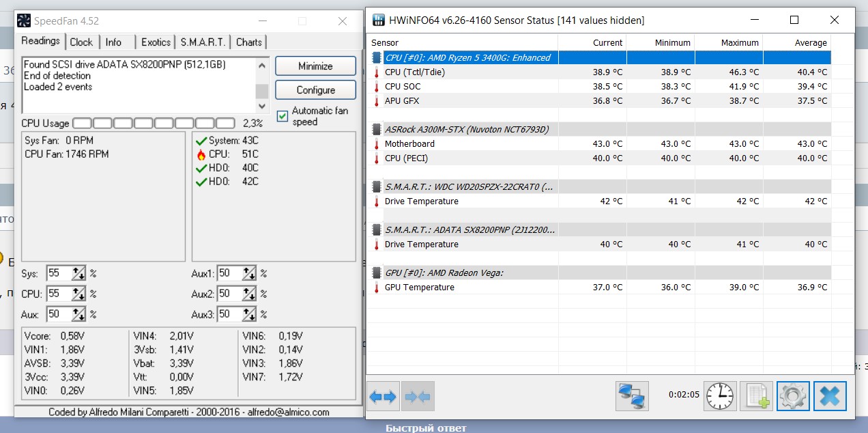Click the Average column header
This screenshot has height=433, width=868.
pyautogui.click(x=796, y=42)
